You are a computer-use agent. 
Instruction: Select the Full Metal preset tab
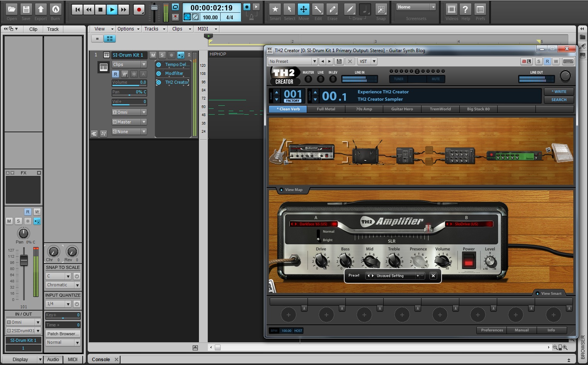tap(326, 109)
